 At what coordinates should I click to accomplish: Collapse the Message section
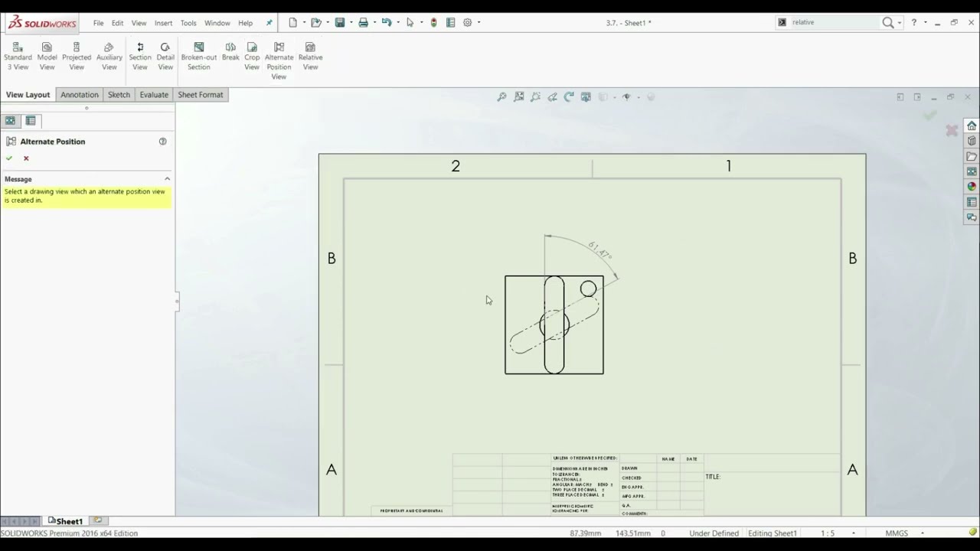pyautogui.click(x=167, y=179)
